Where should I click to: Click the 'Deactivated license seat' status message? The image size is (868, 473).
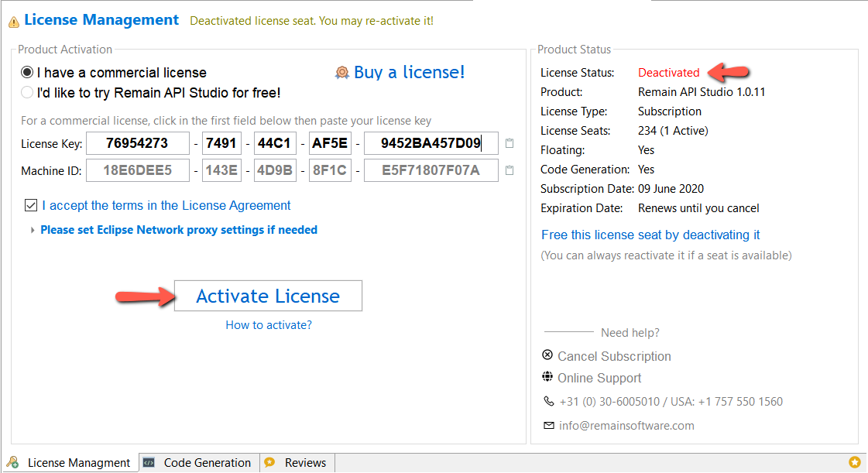click(x=312, y=21)
